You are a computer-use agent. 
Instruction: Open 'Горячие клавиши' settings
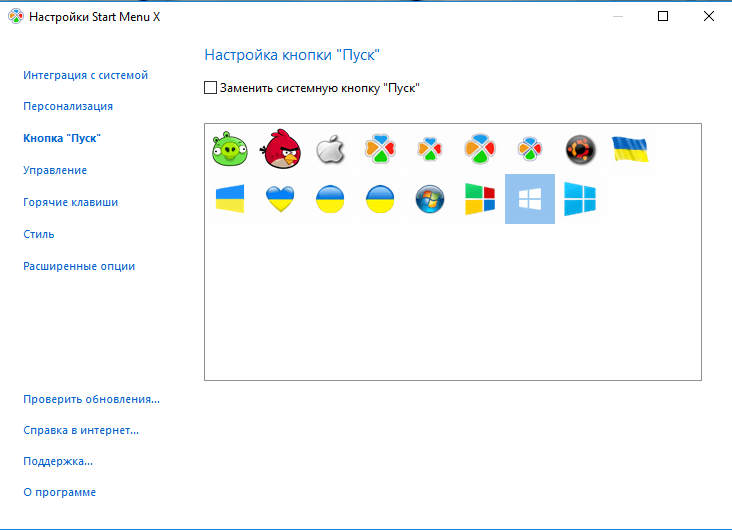pyautogui.click(x=70, y=202)
